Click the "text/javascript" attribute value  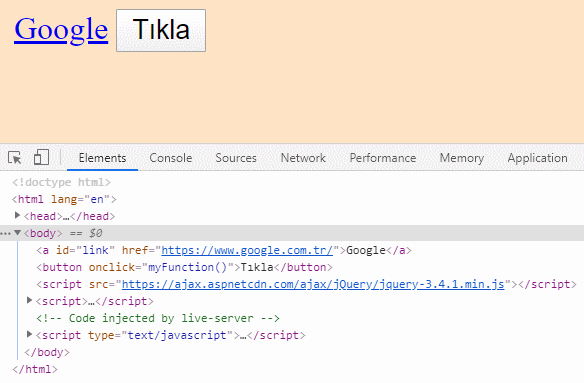(x=177, y=335)
